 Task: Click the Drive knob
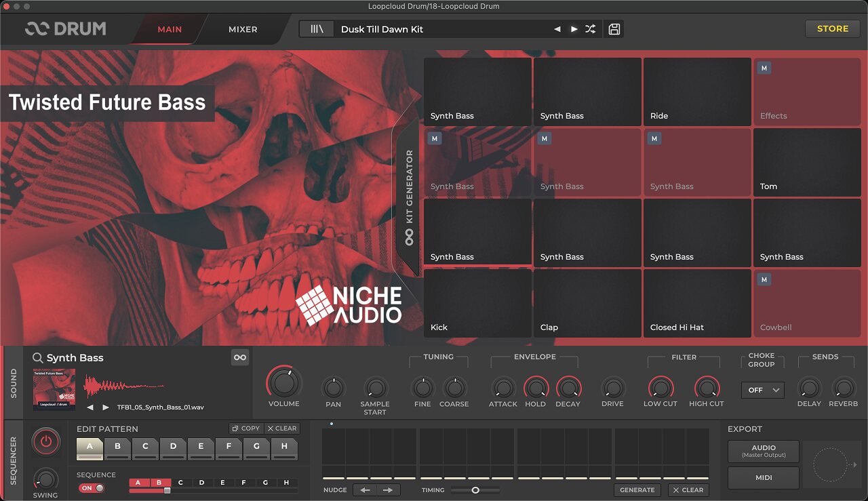point(613,388)
